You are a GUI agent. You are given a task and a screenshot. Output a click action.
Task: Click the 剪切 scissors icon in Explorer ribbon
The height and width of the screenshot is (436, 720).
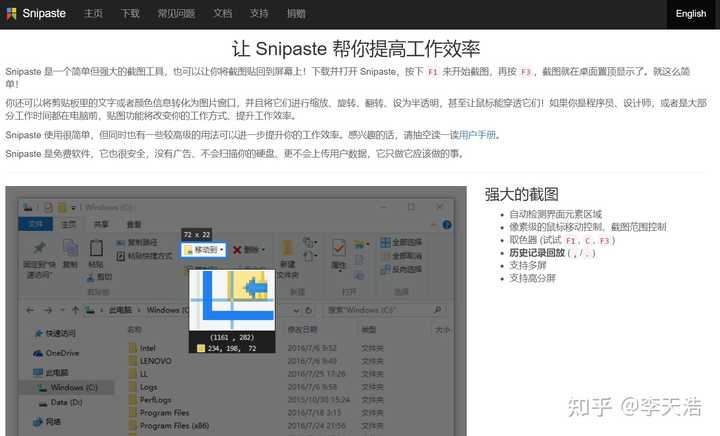coord(90,277)
